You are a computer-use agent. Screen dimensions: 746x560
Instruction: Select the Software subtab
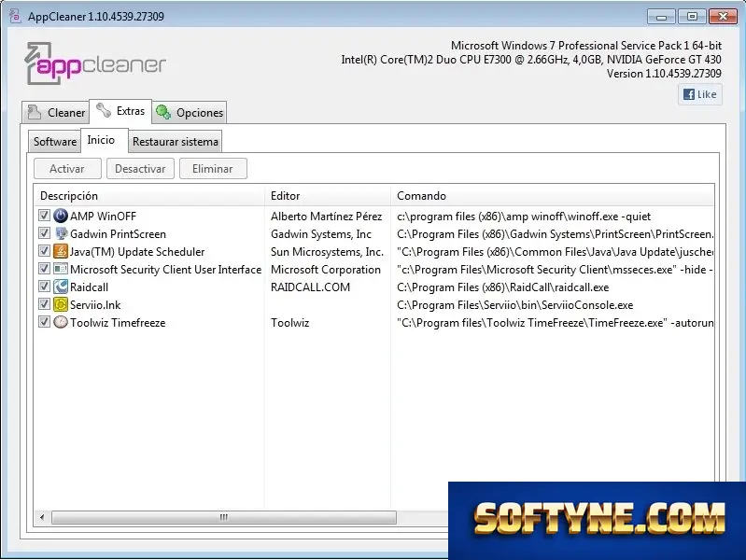tap(55, 141)
